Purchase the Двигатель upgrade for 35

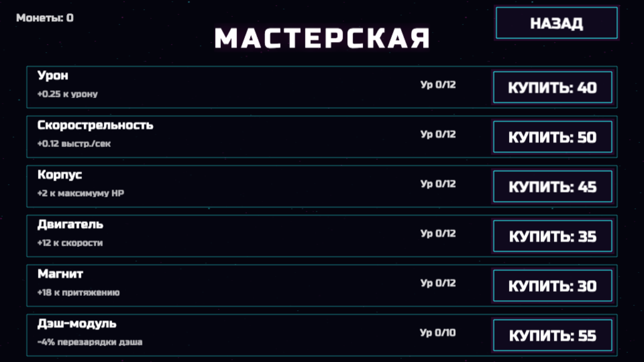[552, 236]
